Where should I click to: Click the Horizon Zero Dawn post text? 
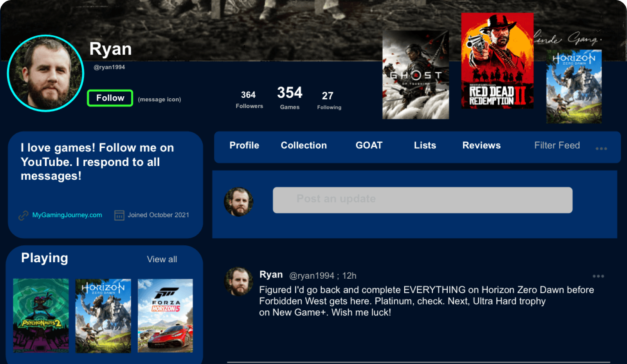click(426, 301)
